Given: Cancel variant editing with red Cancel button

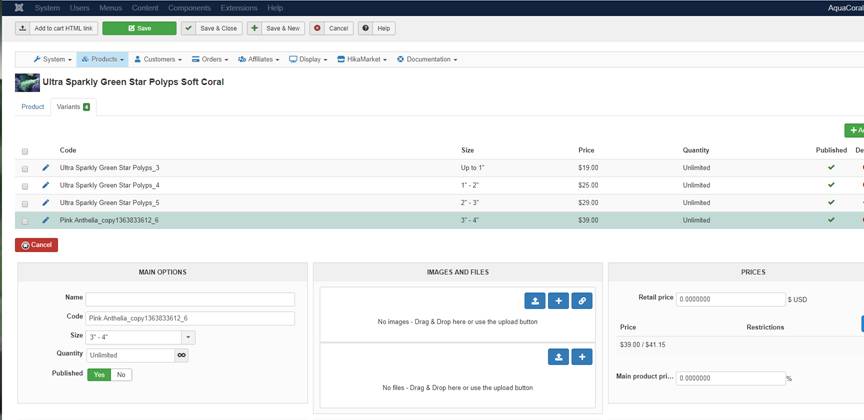Looking at the screenshot, I should click(x=36, y=245).
